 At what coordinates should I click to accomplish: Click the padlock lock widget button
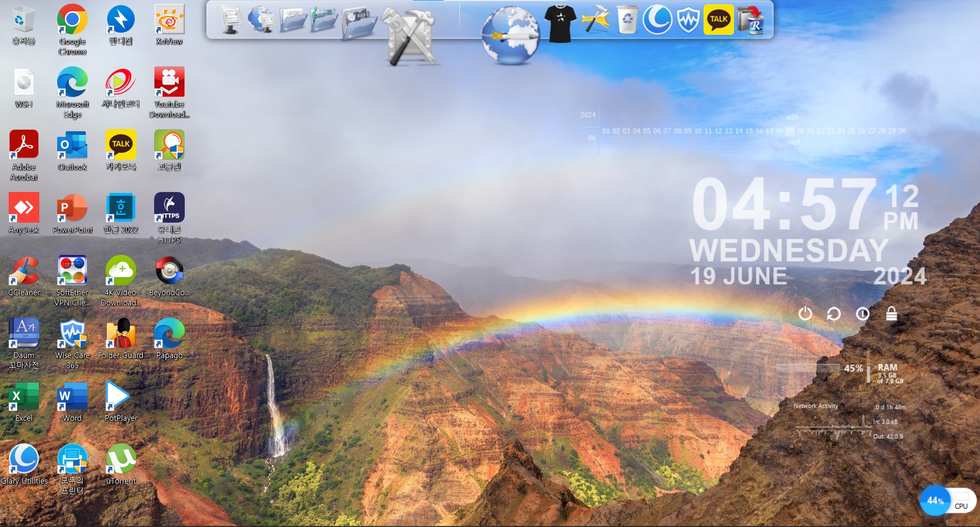(x=891, y=314)
